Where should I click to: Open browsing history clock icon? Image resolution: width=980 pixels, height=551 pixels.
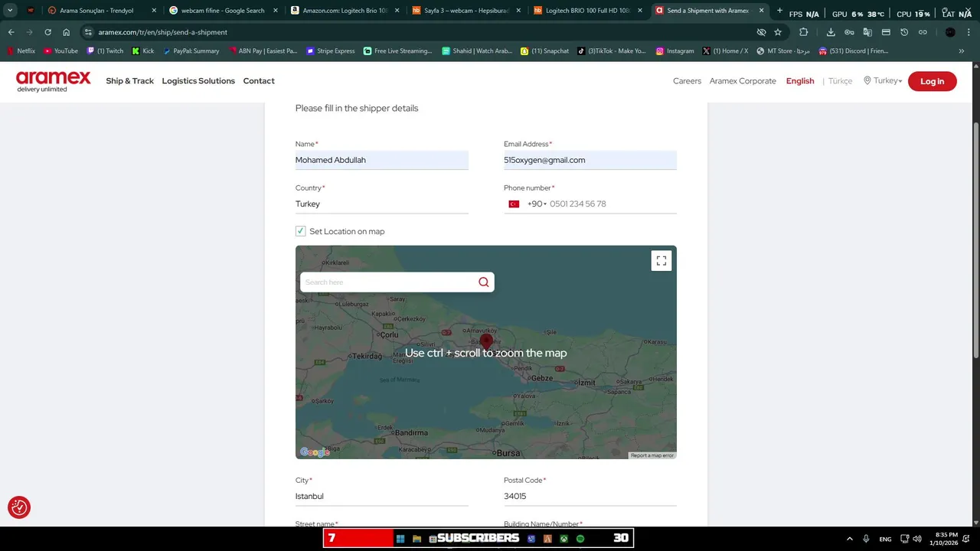coord(904,32)
